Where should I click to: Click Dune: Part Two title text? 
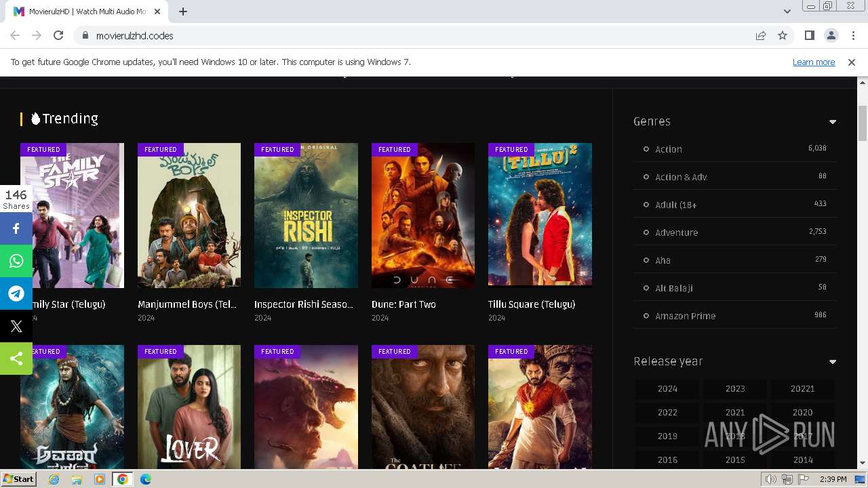403,304
